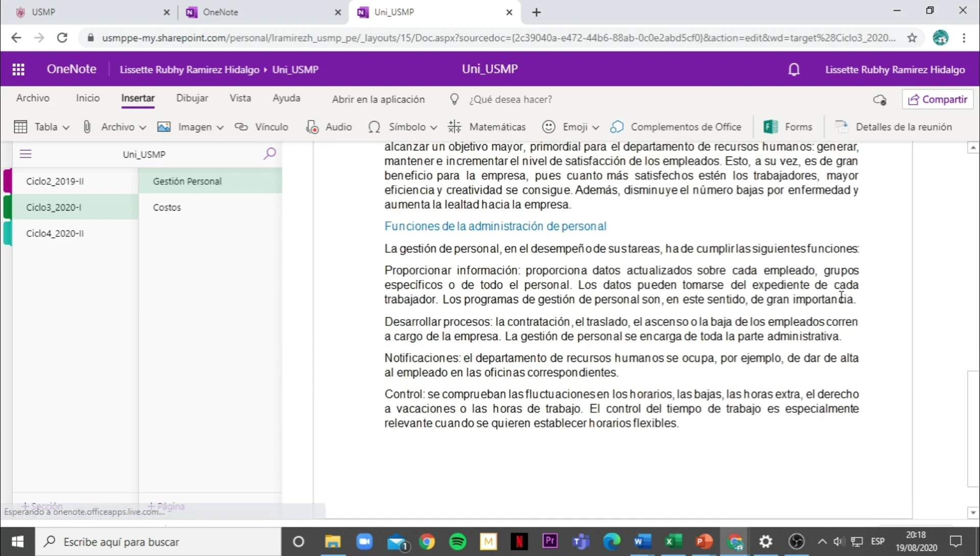The height and width of the screenshot is (556, 980).
Task: Open Premiere Pro from the taskbar
Action: tap(550, 541)
